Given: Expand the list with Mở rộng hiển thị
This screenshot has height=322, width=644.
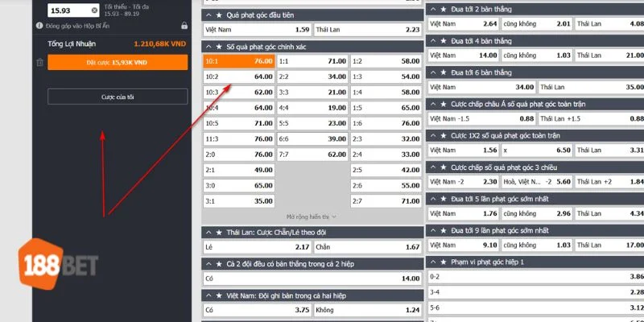Looking at the screenshot, I should pyautogui.click(x=312, y=217).
